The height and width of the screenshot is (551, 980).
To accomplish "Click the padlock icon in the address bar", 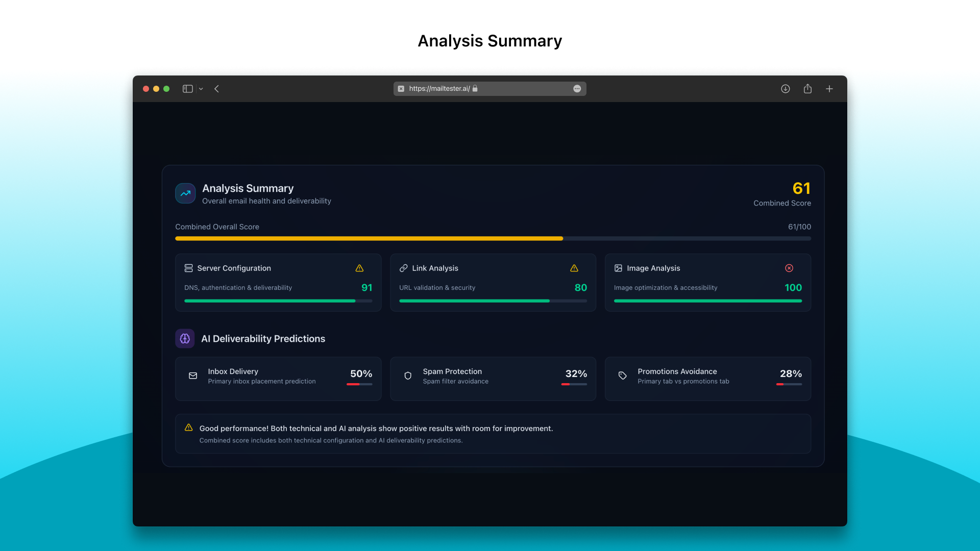I will (x=475, y=88).
